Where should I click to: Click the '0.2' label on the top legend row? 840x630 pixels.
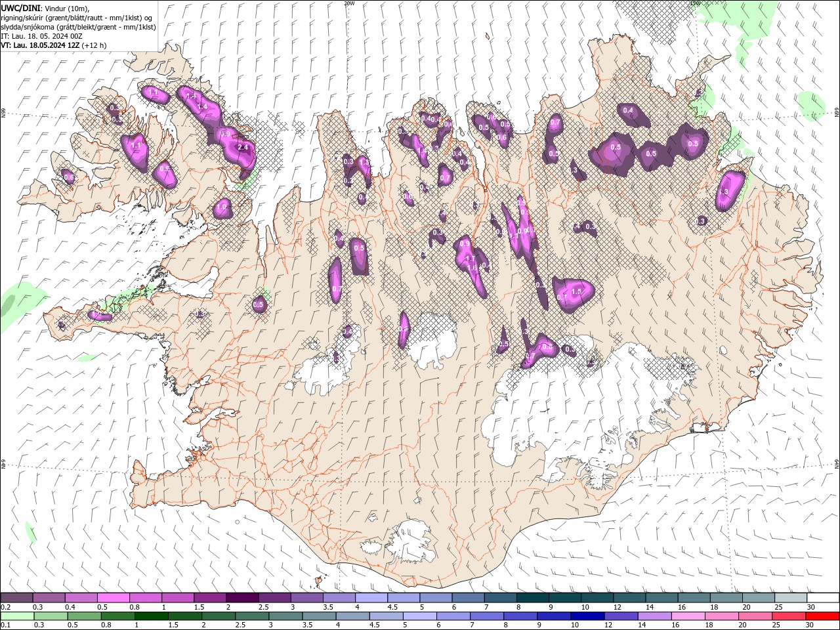[x=5, y=607]
